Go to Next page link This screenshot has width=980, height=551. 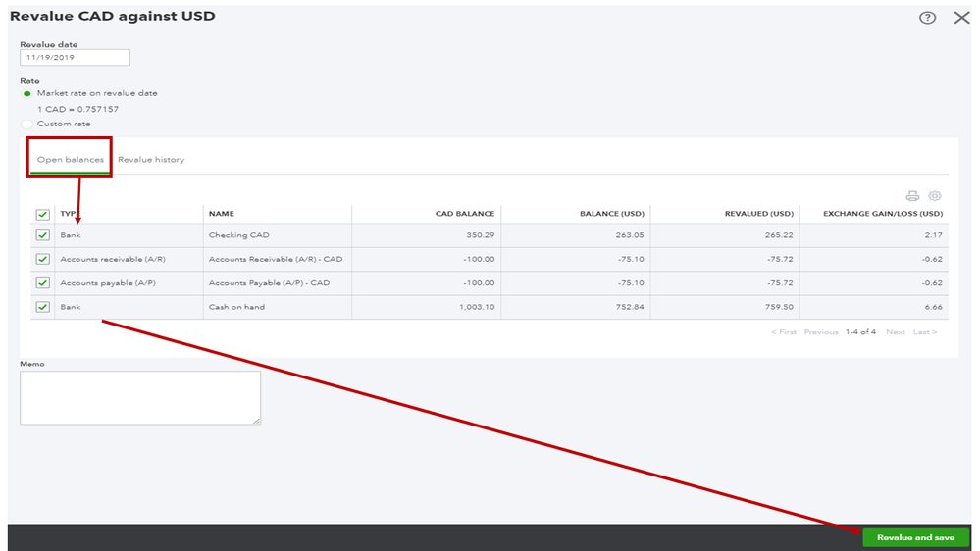(895, 332)
